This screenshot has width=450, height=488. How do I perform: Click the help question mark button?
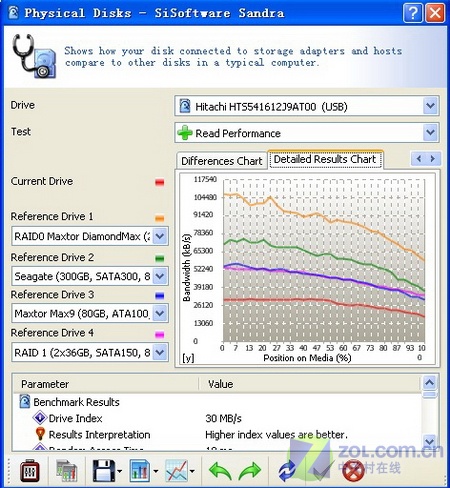click(413, 13)
